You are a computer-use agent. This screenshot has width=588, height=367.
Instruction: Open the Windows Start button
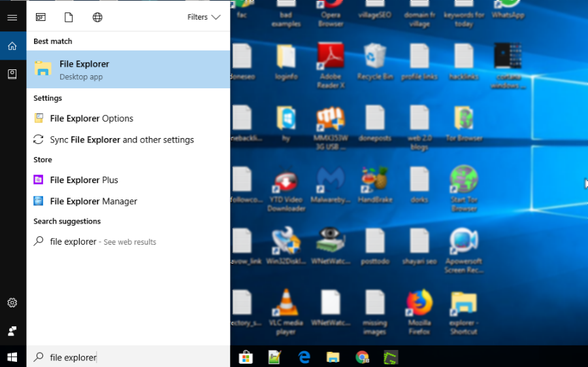[12, 357]
